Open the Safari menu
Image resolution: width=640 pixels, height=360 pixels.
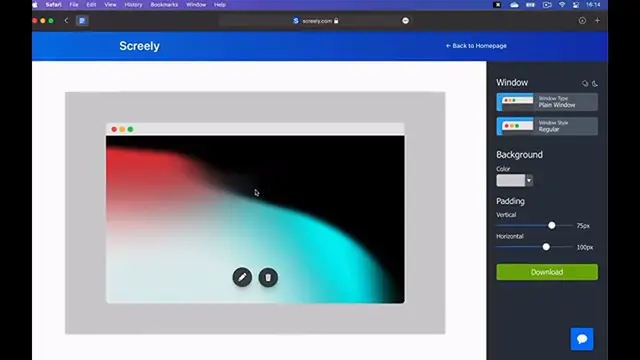coord(53,5)
